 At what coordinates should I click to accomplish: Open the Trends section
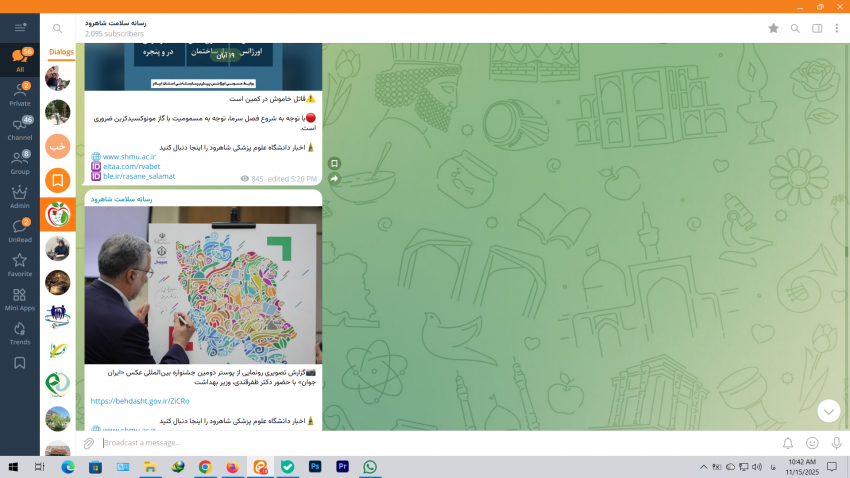coord(19,333)
